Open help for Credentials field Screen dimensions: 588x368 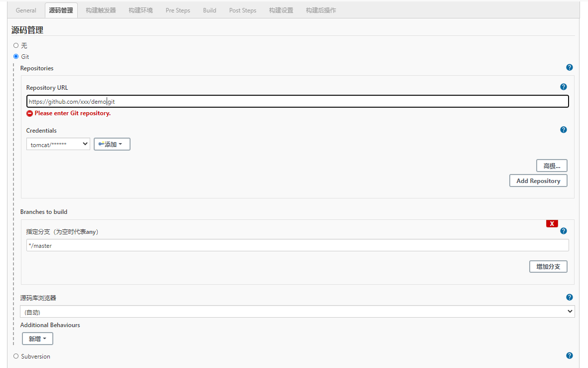point(563,130)
